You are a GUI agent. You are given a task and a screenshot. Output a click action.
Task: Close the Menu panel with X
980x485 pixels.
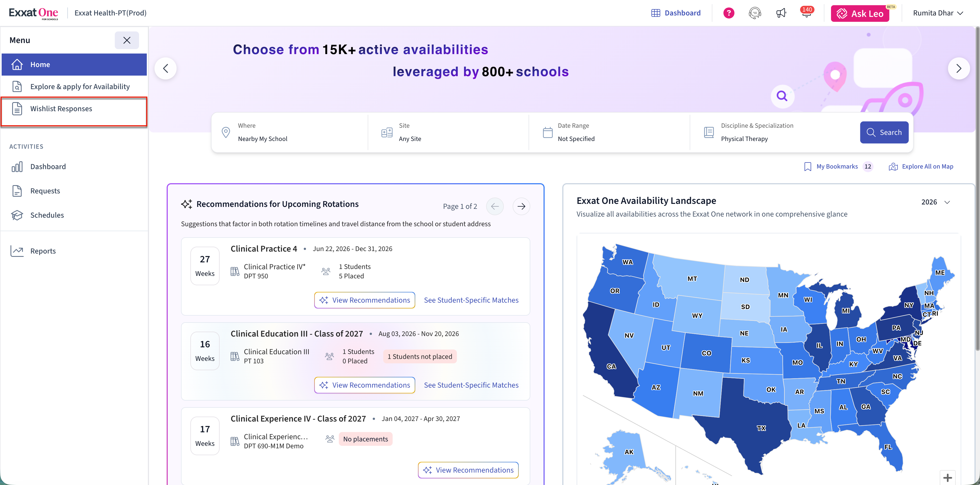pyautogui.click(x=127, y=40)
